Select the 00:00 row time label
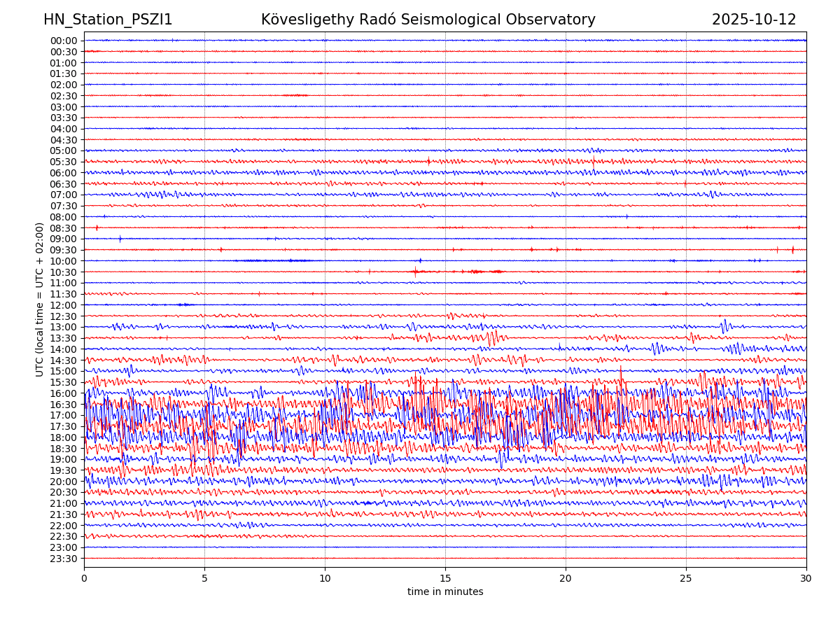840x630 pixels. [63, 41]
